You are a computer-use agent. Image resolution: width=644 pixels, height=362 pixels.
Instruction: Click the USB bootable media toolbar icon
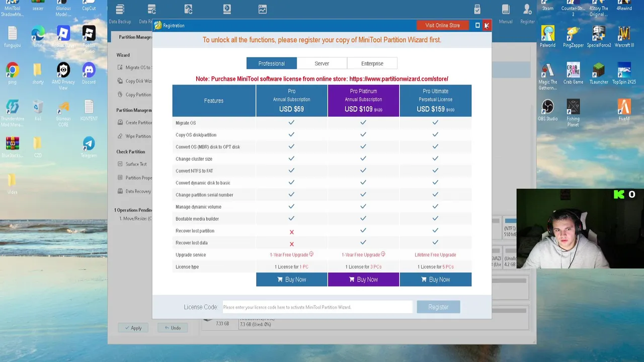477,9
